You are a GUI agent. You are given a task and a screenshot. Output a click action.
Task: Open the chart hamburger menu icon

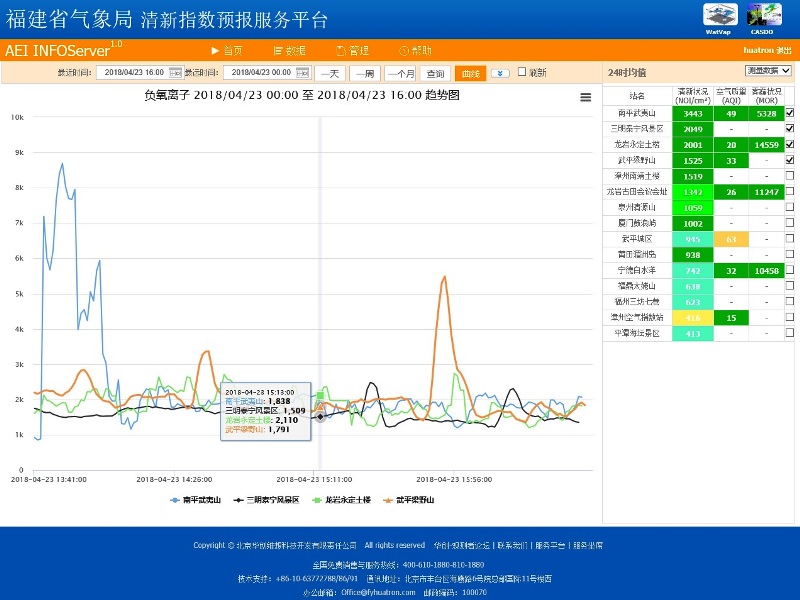586,97
